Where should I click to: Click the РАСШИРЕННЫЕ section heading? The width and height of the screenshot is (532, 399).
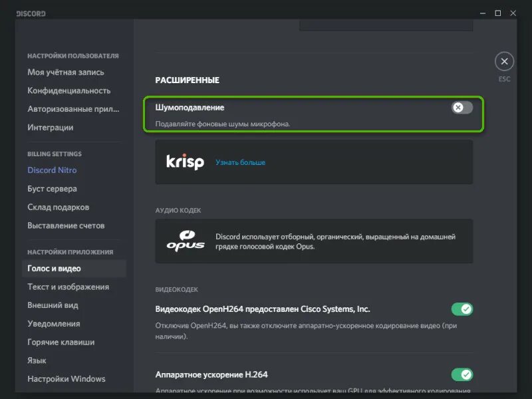(188, 80)
